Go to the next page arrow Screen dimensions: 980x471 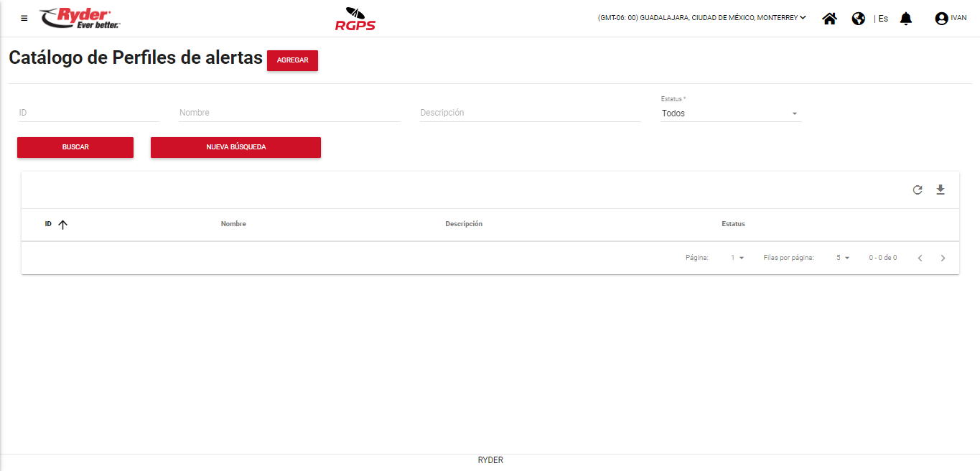click(943, 258)
